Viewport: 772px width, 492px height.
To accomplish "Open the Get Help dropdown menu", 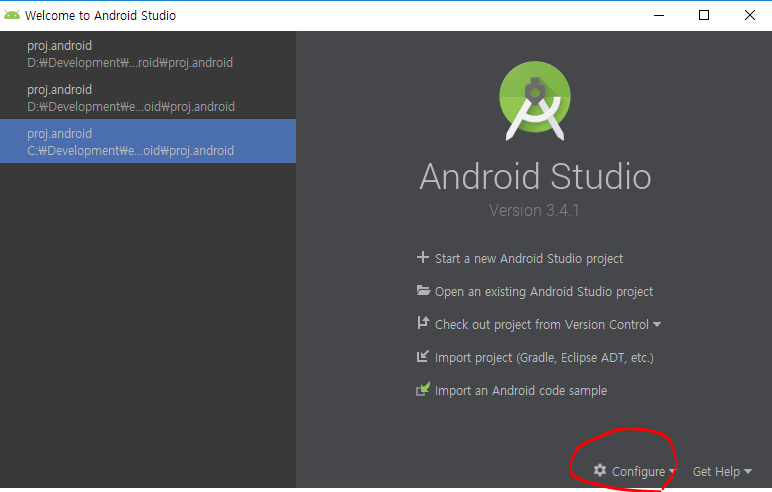I will click(722, 471).
